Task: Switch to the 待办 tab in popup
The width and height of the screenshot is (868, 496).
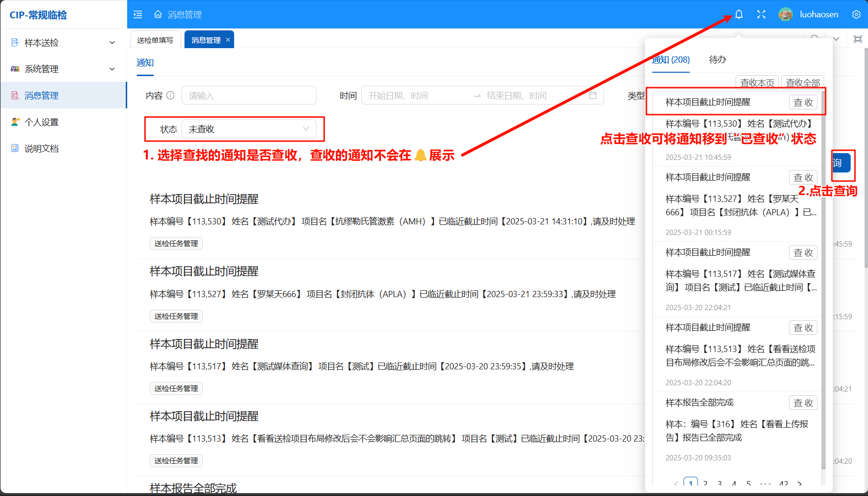Action: [x=717, y=60]
